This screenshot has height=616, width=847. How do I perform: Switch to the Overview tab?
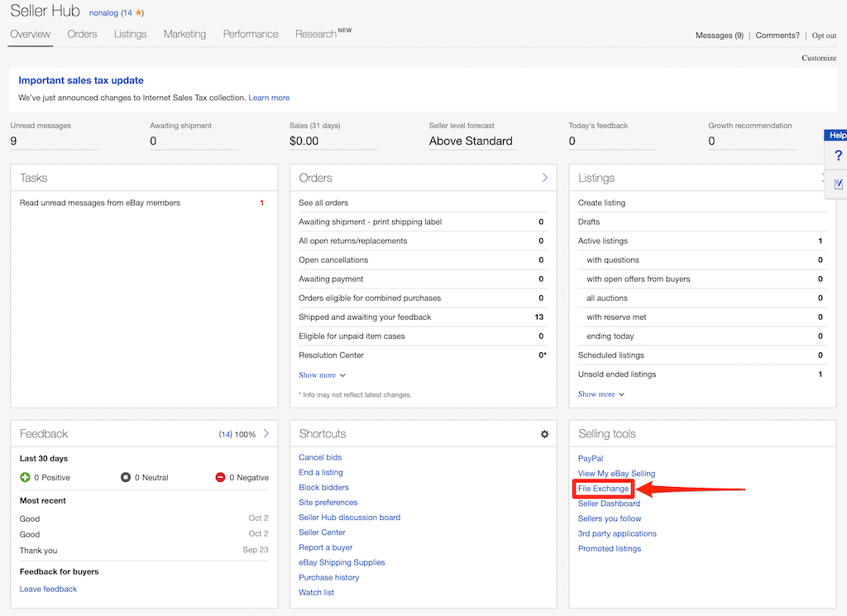click(31, 34)
